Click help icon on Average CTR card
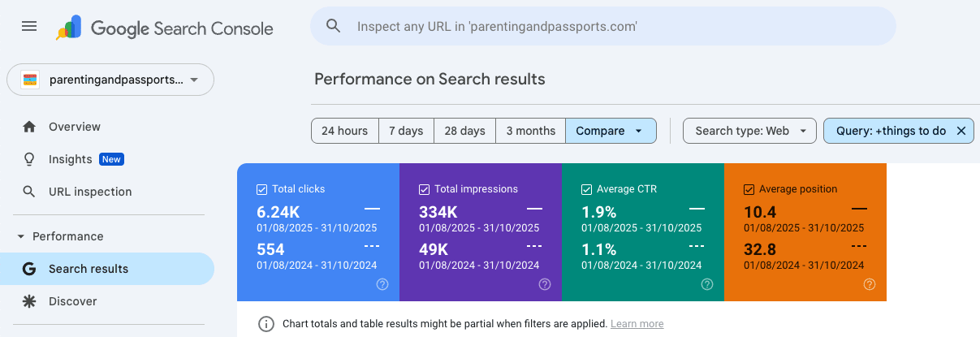 click(x=707, y=284)
